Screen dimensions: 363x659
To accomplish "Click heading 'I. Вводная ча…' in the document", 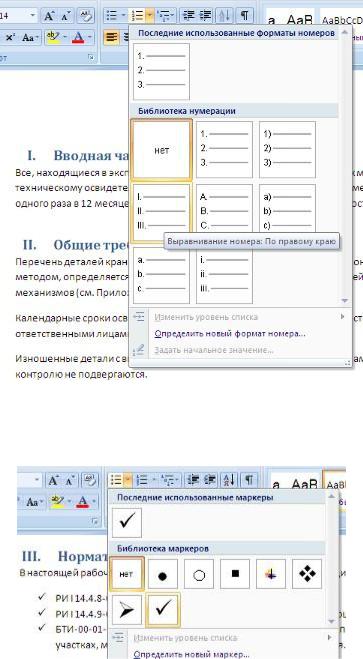I will (x=78, y=156).
